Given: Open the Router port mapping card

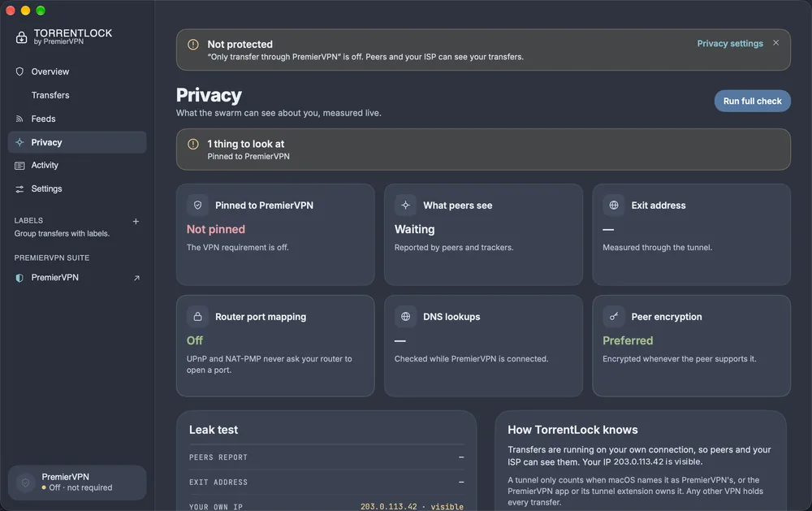Looking at the screenshot, I should pyautogui.click(x=275, y=346).
